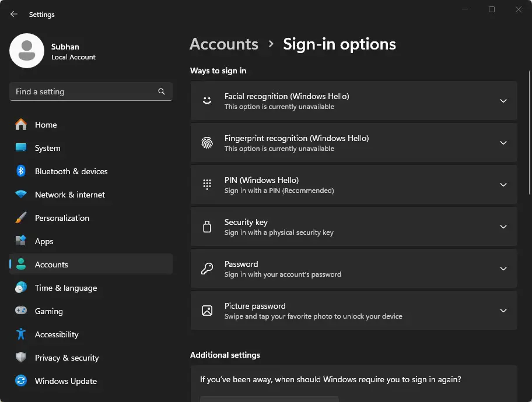Click the Sign-in options title

point(339,44)
